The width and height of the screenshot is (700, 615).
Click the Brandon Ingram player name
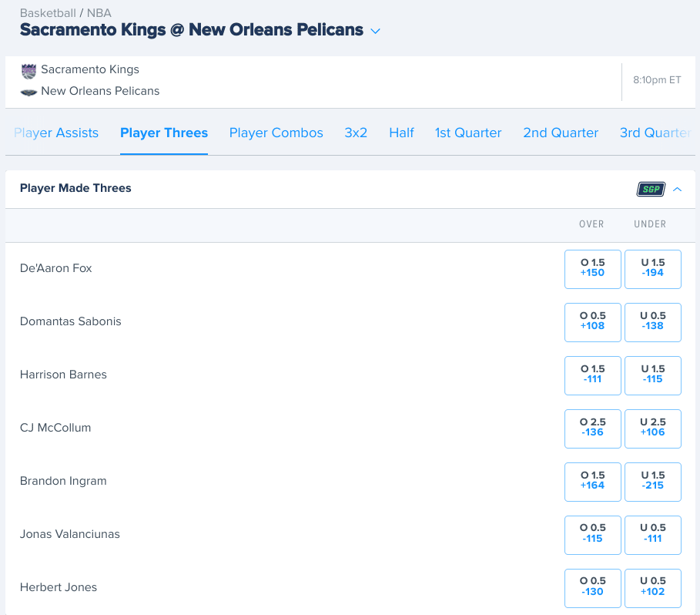(63, 481)
